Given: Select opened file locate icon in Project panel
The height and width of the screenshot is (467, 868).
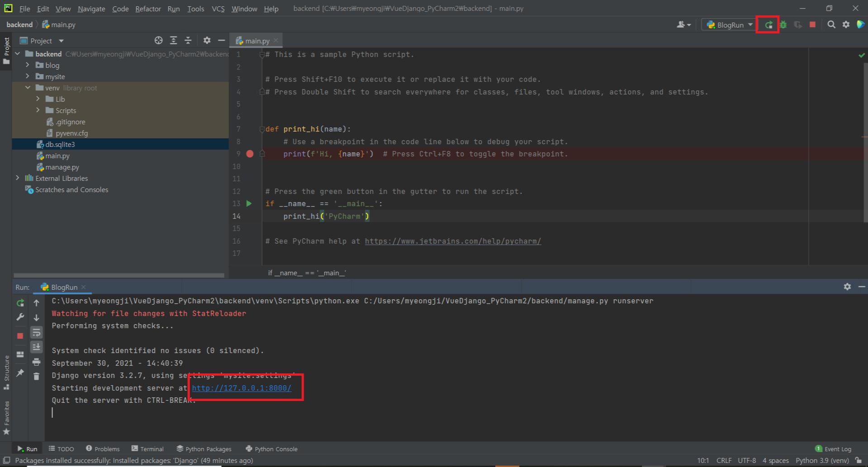Looking at the screenshot, I should point(158,41).
